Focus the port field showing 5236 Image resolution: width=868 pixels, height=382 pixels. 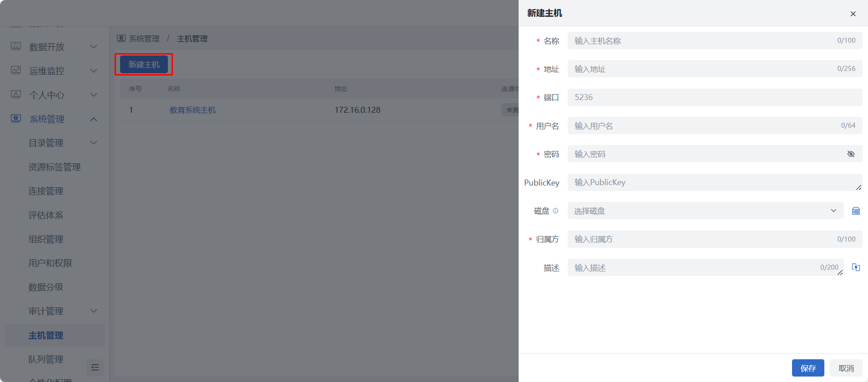click(x=715, y=97)
